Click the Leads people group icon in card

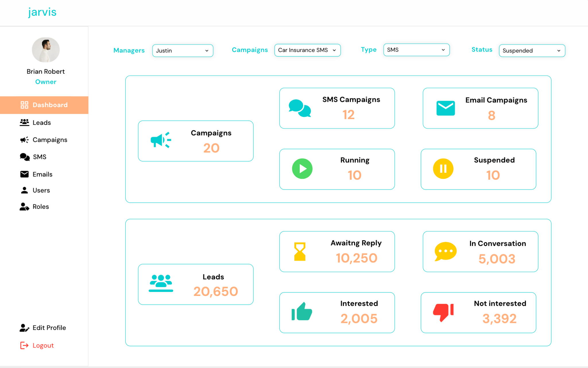(161, 283)
